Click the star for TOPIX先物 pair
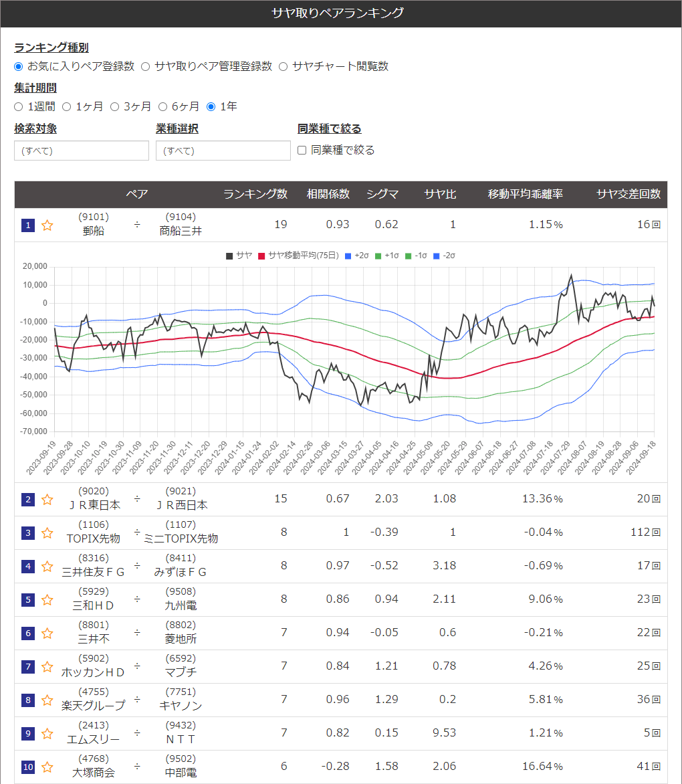 click(x=47, y=533)
